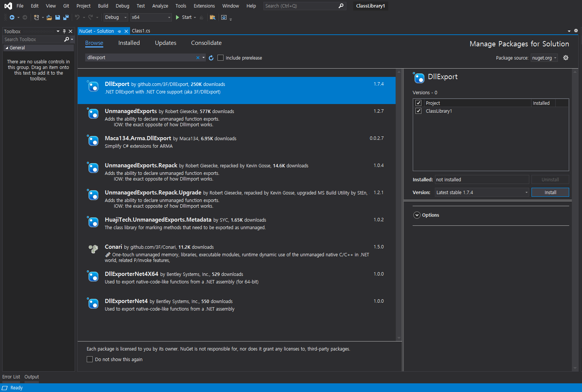Click the New Project toolbar icon
The height and width of the screenshot is (392, 582).
(x=36, y=17)
